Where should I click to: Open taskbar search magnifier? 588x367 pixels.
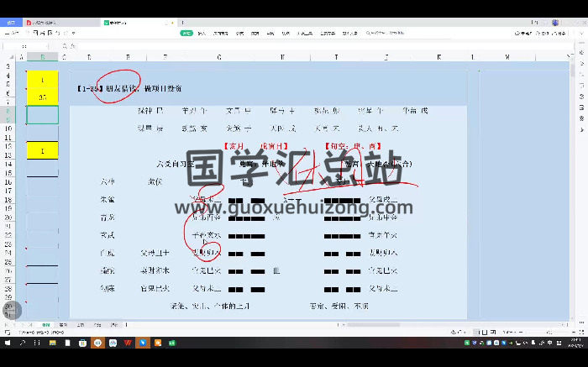tap(22, 343)
